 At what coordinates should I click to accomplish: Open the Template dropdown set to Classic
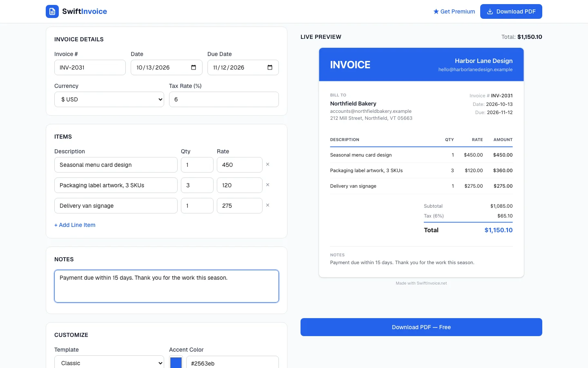[x=109, y=363]
